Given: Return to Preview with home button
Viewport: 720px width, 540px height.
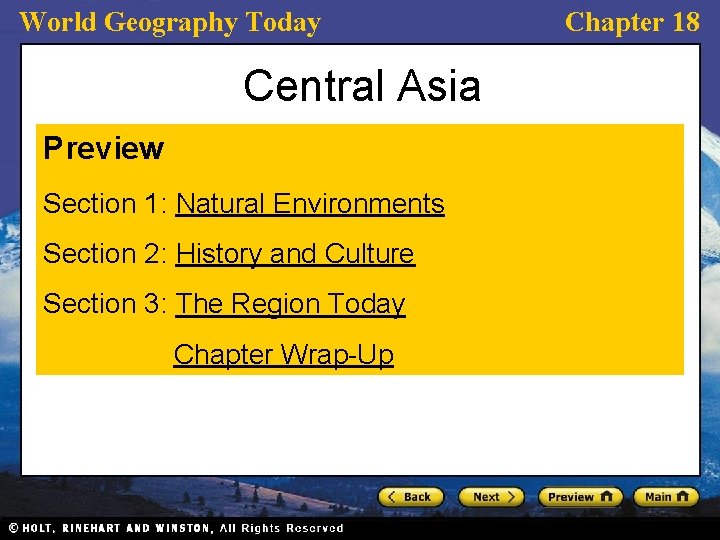Looking at the screenshot, I should (x=580, y=497).
